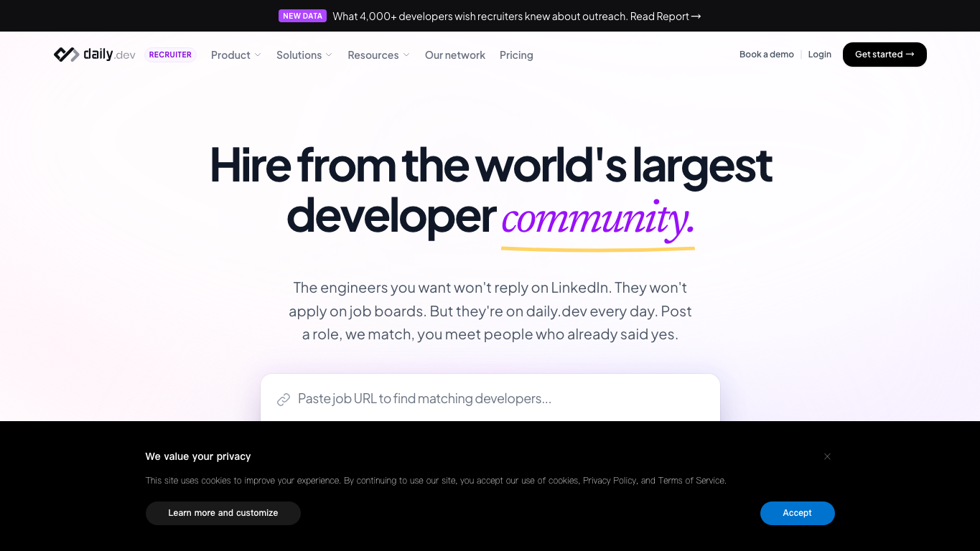This screenshot has height=551, width=980.
Task: Expand the Solutions dropdown menu
Action: pos(304,55)
